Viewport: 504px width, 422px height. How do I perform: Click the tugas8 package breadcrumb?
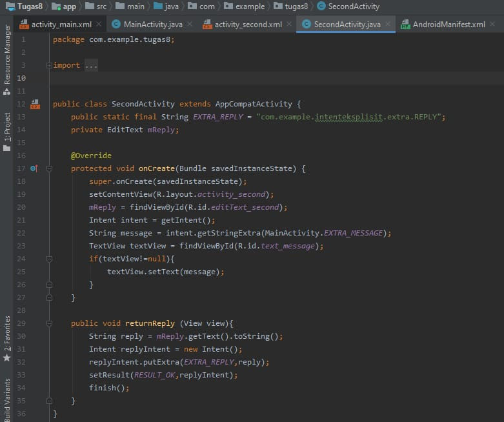[291, 6]
